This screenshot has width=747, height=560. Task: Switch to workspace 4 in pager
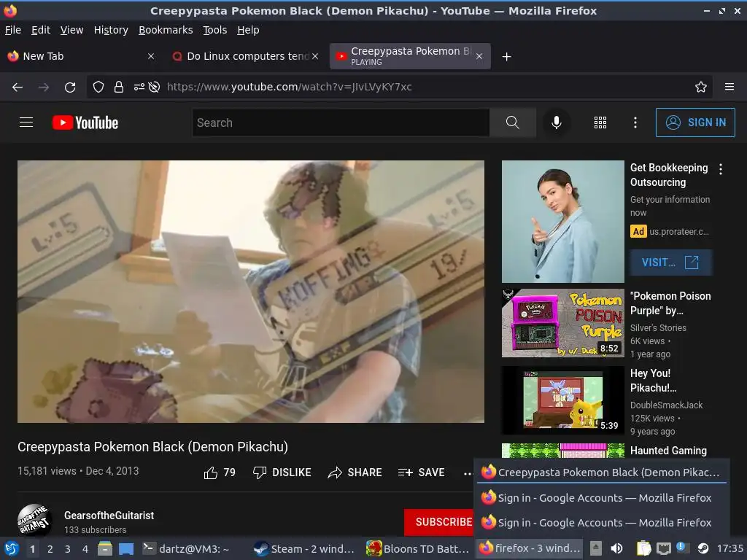[85, 549]
